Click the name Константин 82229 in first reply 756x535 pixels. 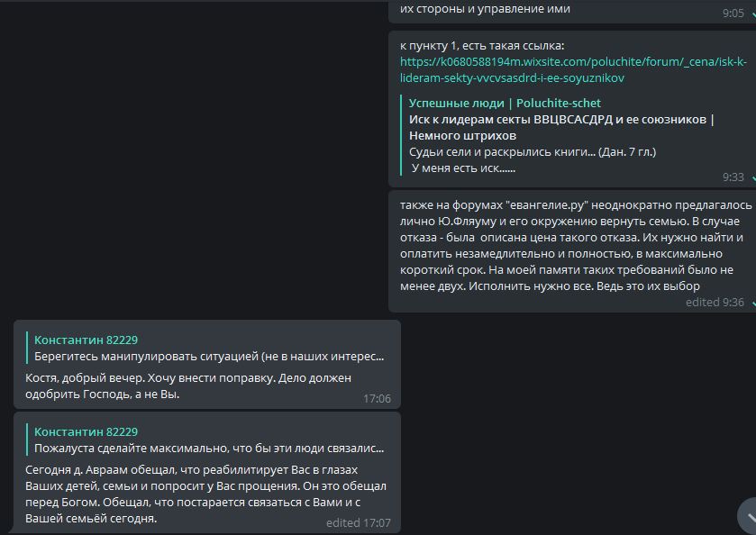pos(86,340)
